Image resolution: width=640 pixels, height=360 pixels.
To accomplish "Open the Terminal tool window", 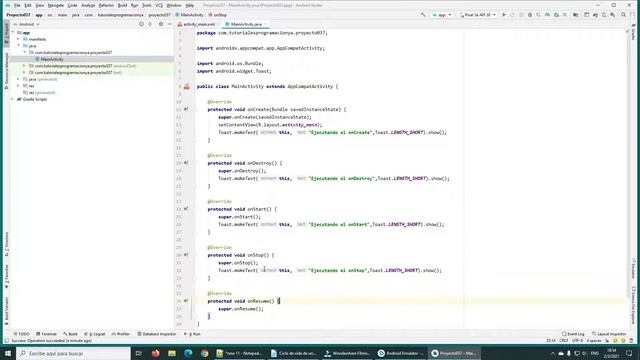I will (x=47, y=334).
